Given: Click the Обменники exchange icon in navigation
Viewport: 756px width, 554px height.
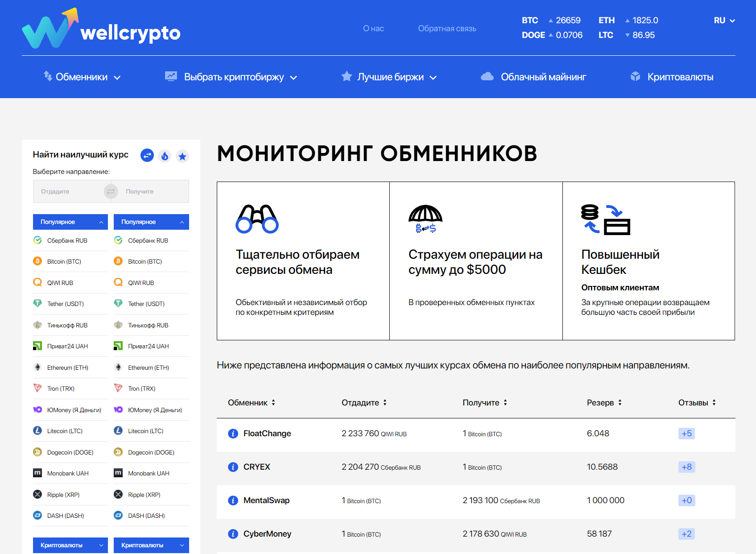Looking at the screenshot, I should click(x=48, y=76).
